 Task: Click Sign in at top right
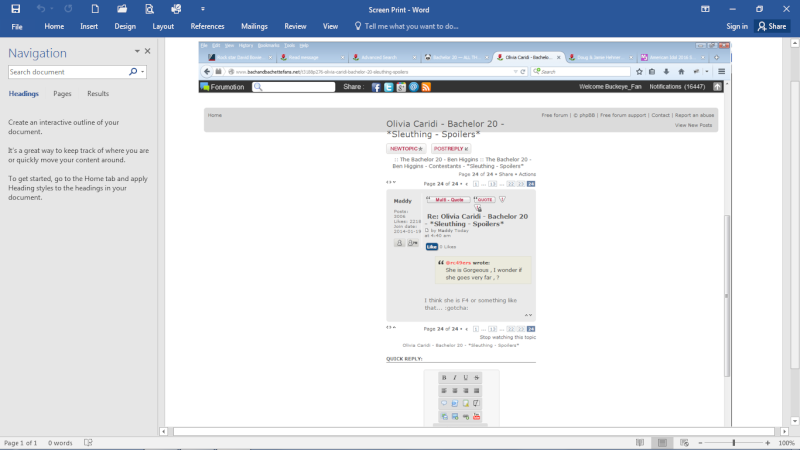pyautogui.click(x=737, y=27)
